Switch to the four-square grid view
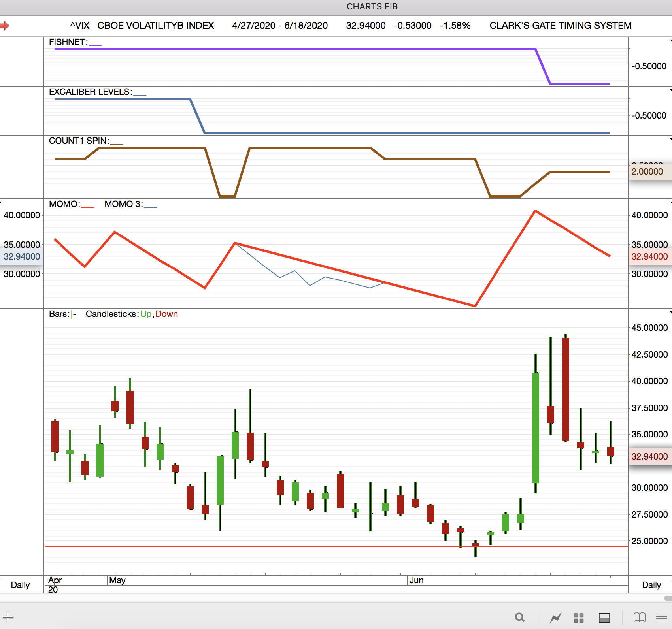The image size is (672, 629). (x=579, y=618)
